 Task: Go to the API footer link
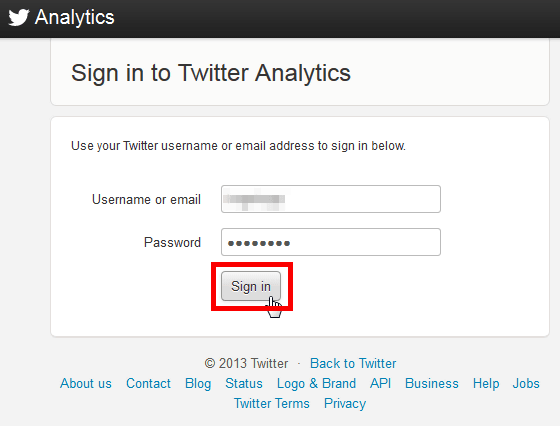tap(380, 384)
